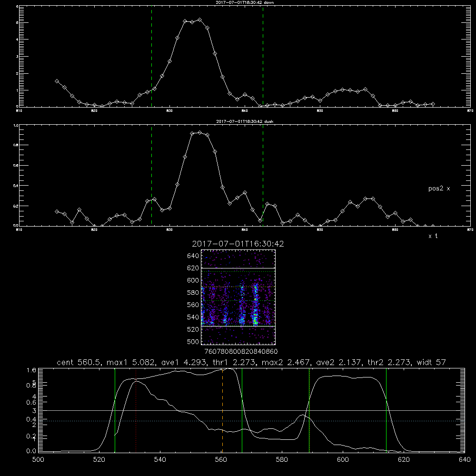Select the 'max1 5.082' value in stats line
Screen dimensions: 476x476
tap(130, 362)
